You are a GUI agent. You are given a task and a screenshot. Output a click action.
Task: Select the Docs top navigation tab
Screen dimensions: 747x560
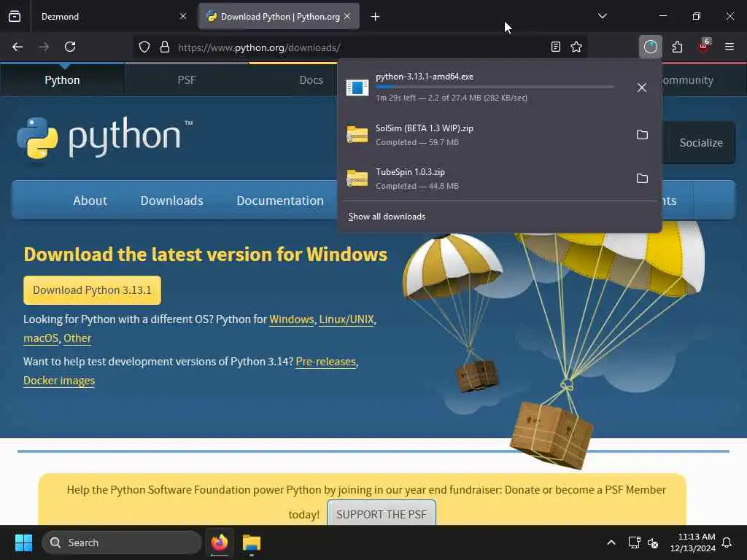tap(311, 80)
